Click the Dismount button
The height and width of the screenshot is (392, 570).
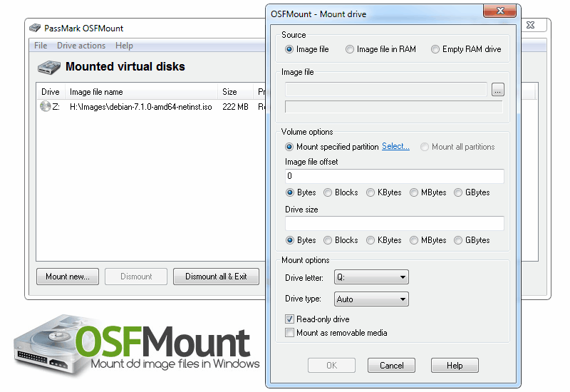pyautogui.click(x=136, y=277)
